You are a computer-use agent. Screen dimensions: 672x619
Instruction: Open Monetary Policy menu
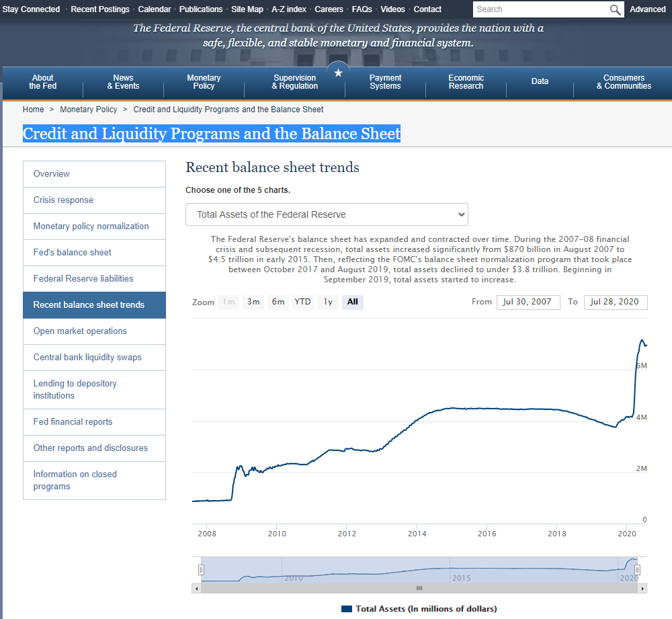coord(204,82)
